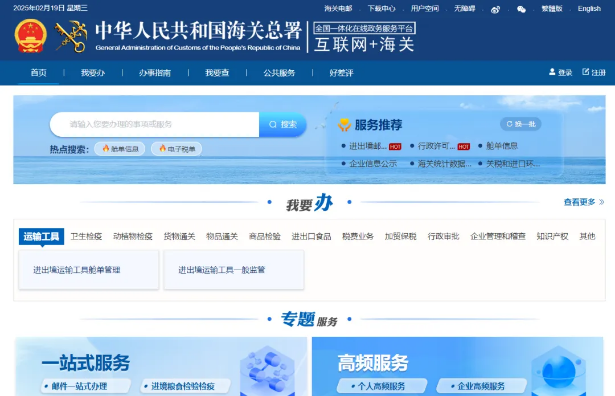
Task: Click the 登录 login user icon
Action: (x=552, y=72)
